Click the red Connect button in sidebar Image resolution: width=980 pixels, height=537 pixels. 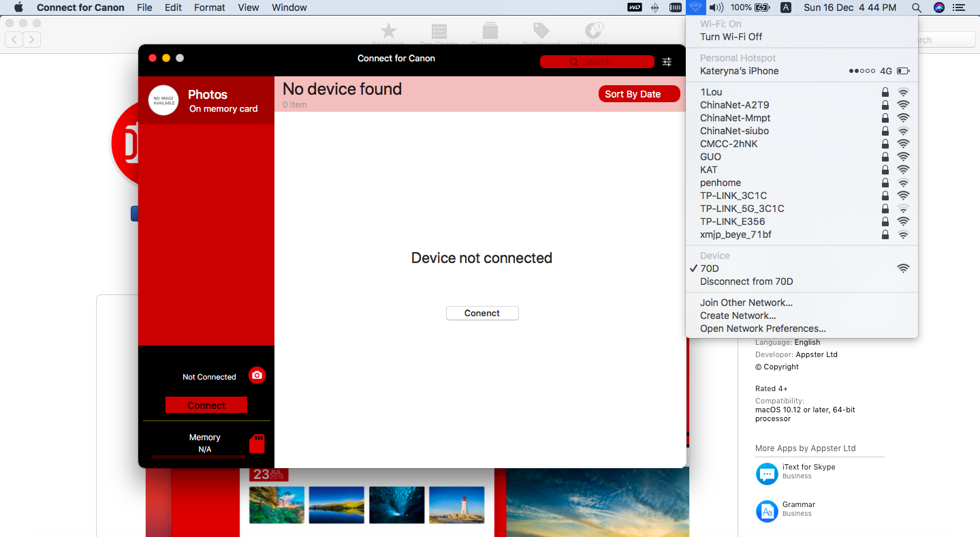click(206, 405)
